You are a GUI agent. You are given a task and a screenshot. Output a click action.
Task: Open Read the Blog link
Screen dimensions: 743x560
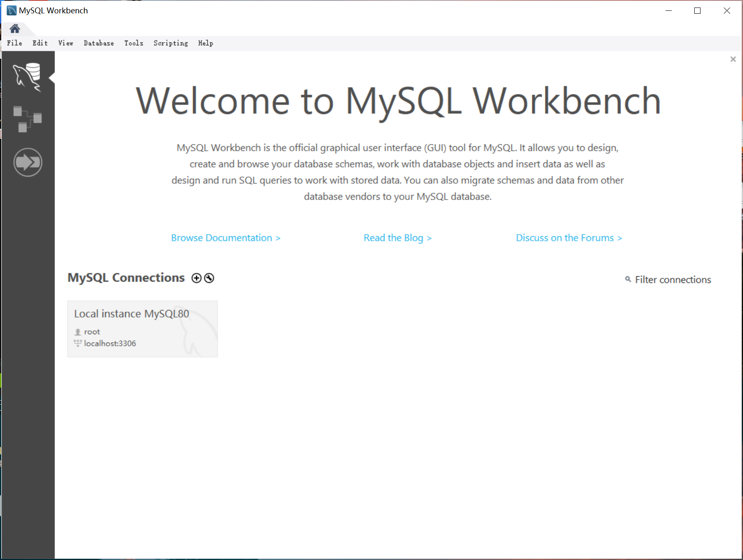[x=397, y=237]
